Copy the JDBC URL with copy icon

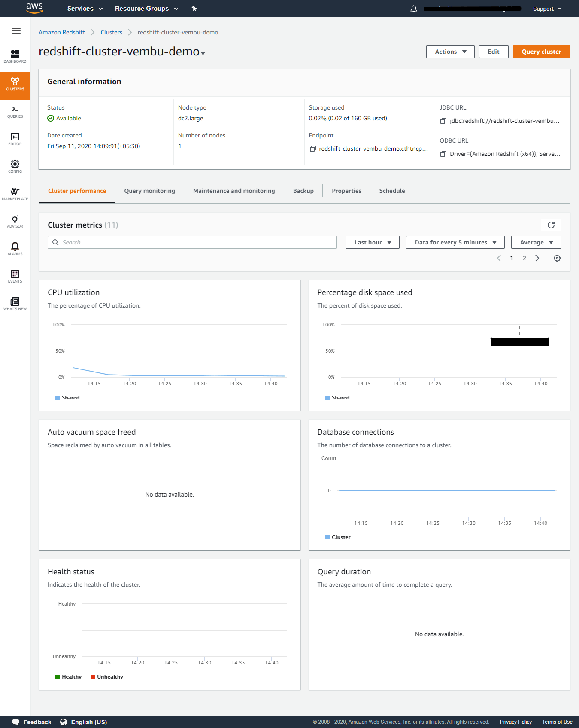(x=443, y=121)
